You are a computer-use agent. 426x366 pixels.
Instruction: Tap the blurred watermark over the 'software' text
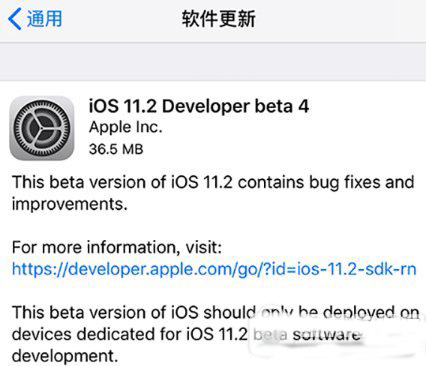pos(337,335)
